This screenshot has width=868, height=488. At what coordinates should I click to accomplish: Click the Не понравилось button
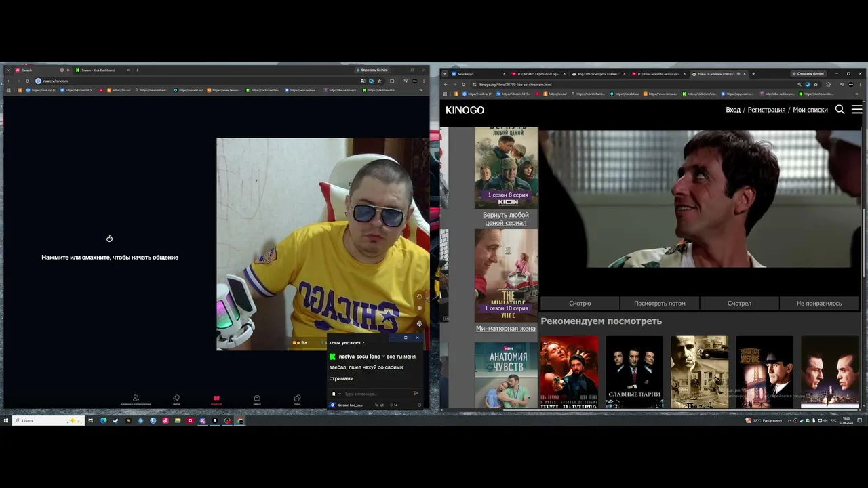[819, 304]
